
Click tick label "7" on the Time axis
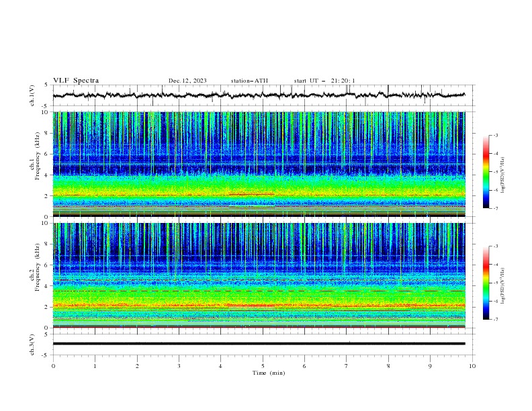pos(347,366)
